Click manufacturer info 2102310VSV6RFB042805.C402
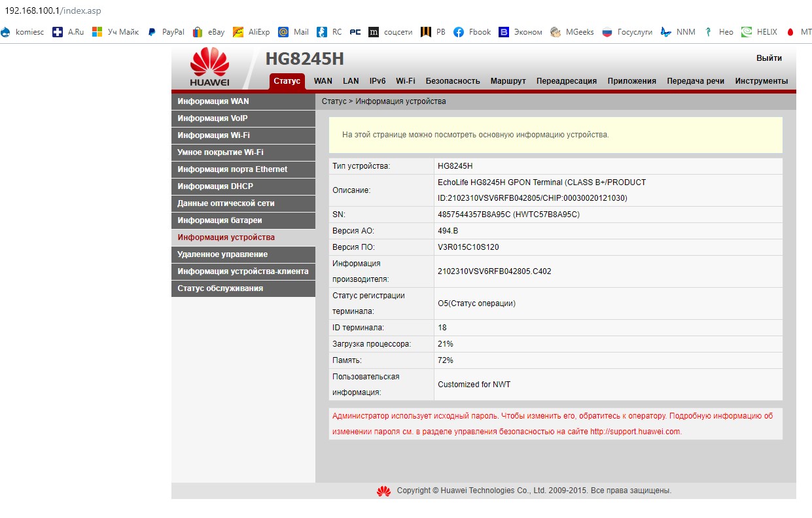812x518 pixels. tap(494, 271)
